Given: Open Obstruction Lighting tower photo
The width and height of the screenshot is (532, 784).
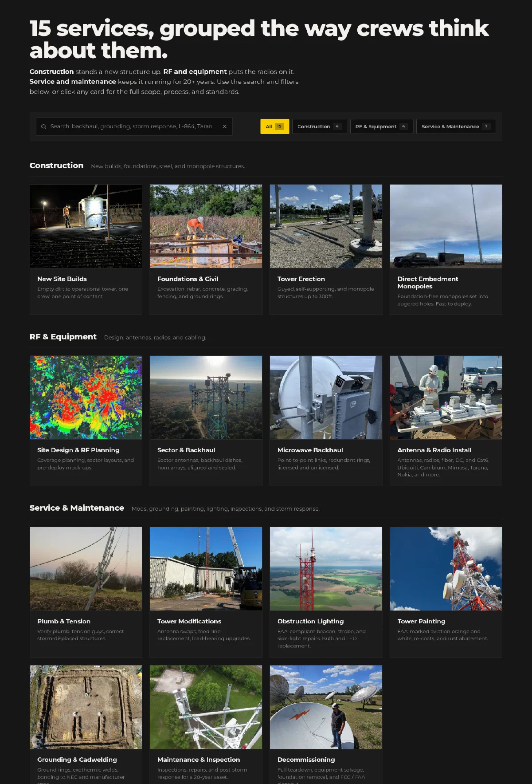Looking at the screenshot, I should 326,569.
